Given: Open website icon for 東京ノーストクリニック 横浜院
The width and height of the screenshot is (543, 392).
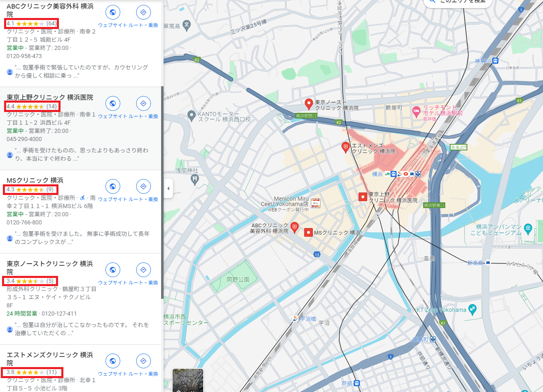Looking at the screenshot, I should pos(113,270).
